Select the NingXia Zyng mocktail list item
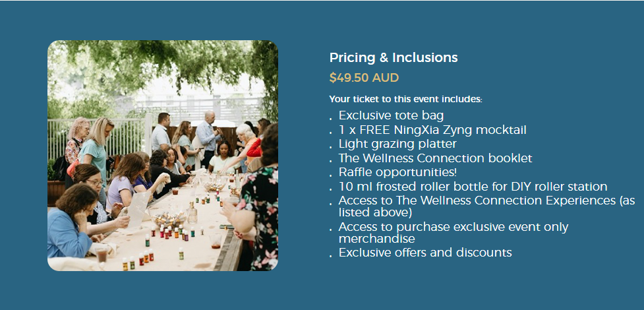The width and height of the screenshot is (644, 310). click(432, 130)
